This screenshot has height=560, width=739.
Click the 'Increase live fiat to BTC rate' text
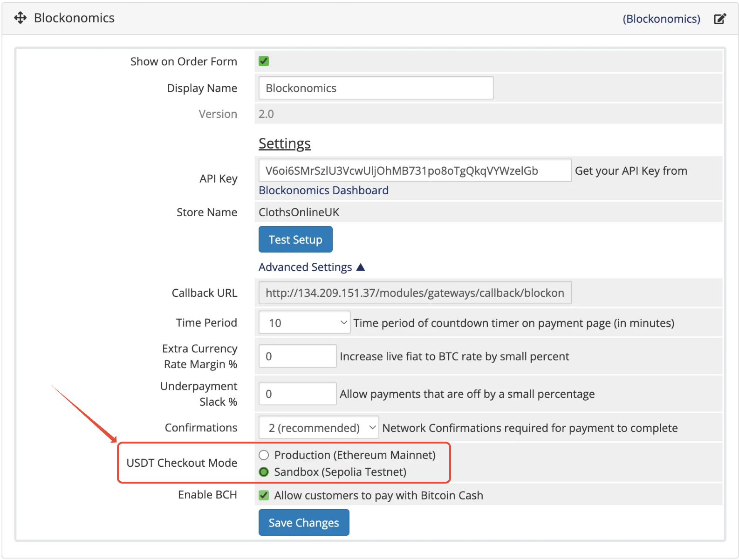[454, 356]
